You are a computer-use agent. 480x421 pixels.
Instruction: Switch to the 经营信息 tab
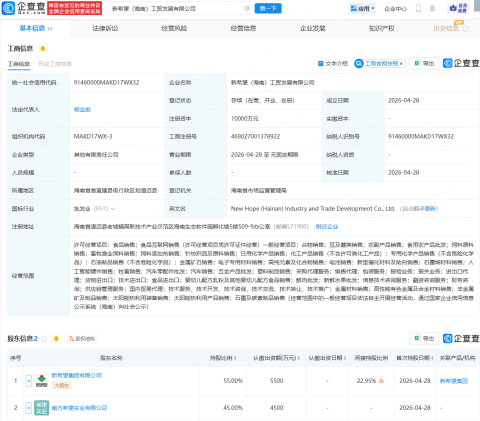(243, 28)
